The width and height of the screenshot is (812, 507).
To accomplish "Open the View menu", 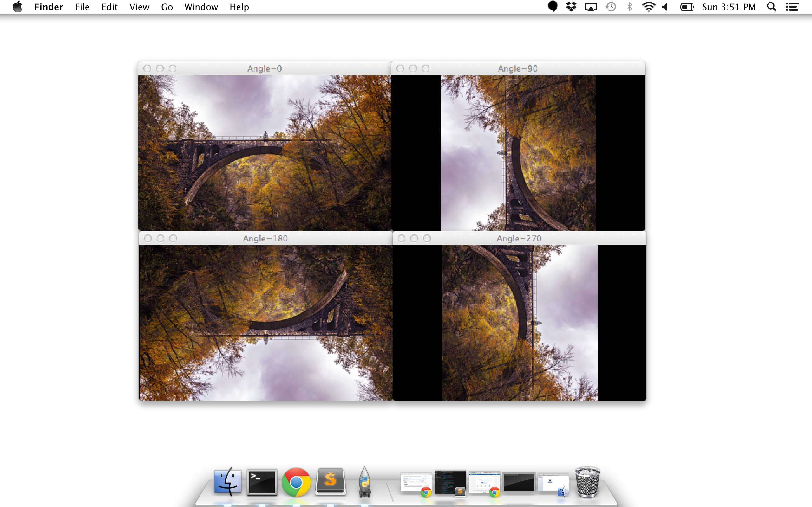I will pos(139,7).
